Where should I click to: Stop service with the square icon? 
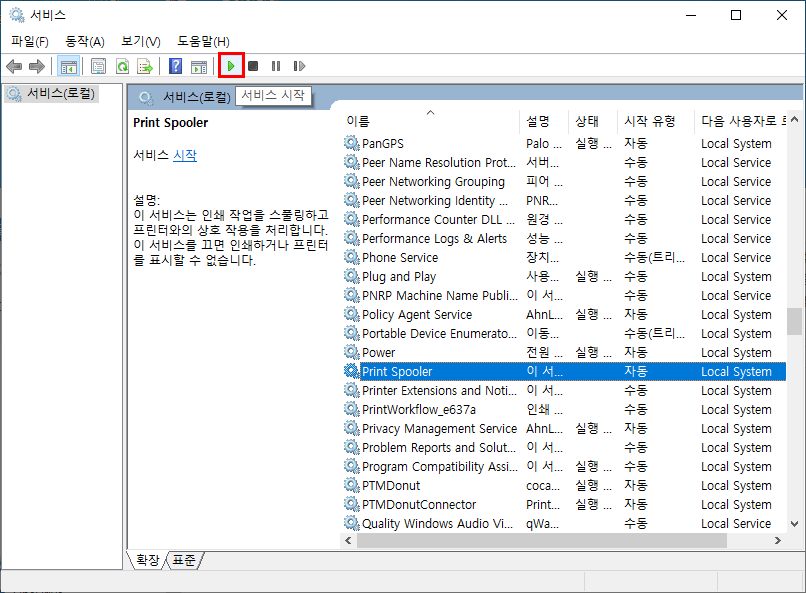(x=253, y=66)
